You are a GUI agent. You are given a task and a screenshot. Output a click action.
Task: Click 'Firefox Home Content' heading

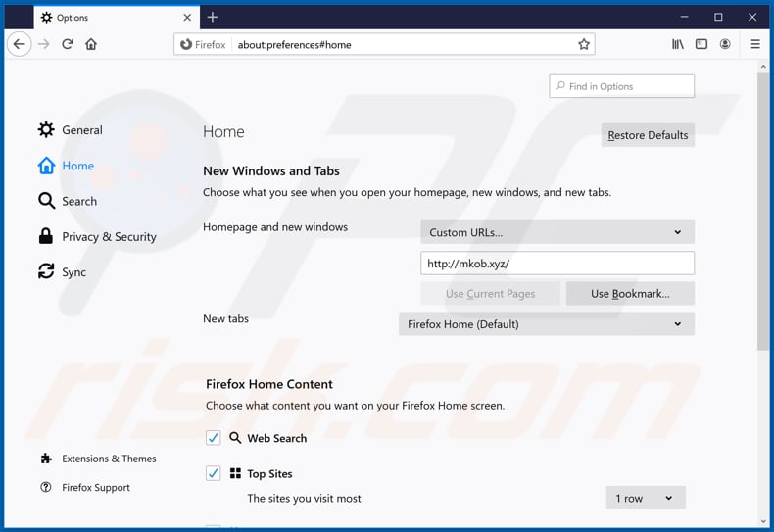tap(269, 384)
